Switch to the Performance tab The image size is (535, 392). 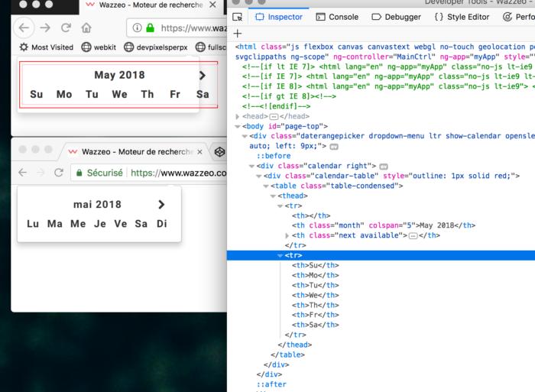tap(519, 17)
